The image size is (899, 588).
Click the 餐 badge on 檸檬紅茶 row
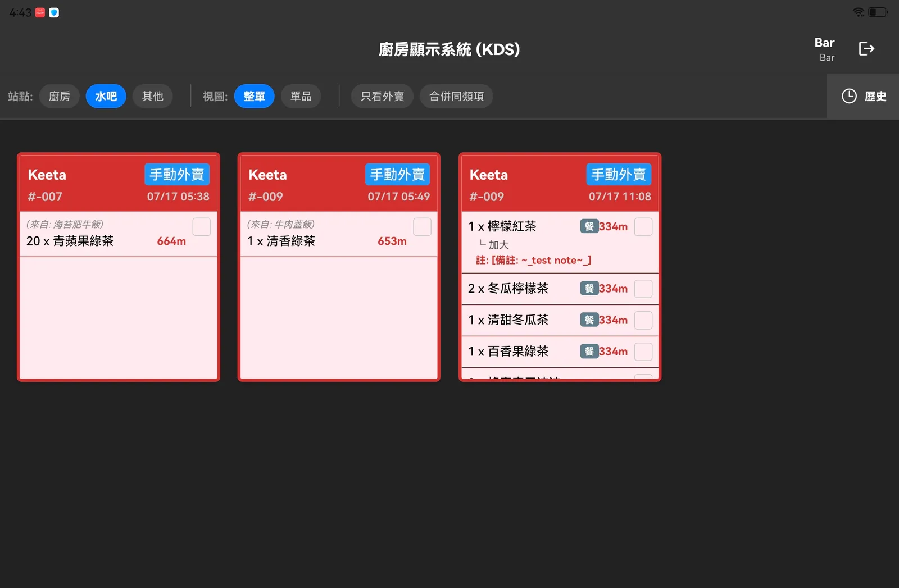coord(589,226)
